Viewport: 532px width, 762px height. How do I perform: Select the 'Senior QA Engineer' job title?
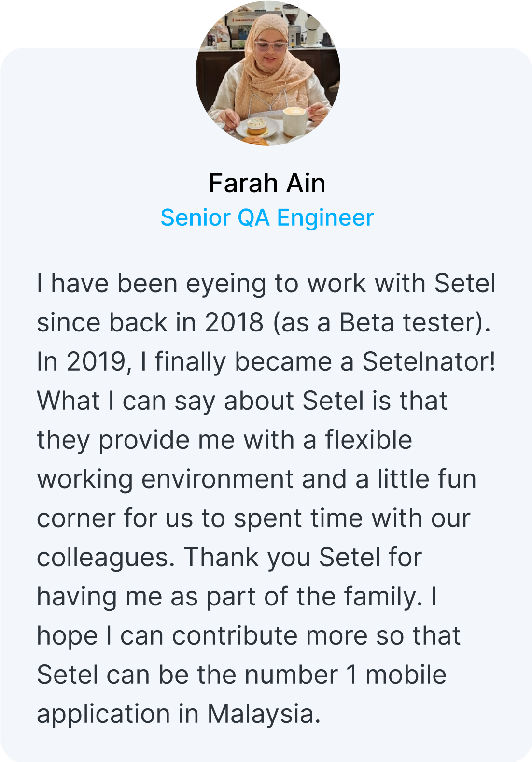point(267,217)
